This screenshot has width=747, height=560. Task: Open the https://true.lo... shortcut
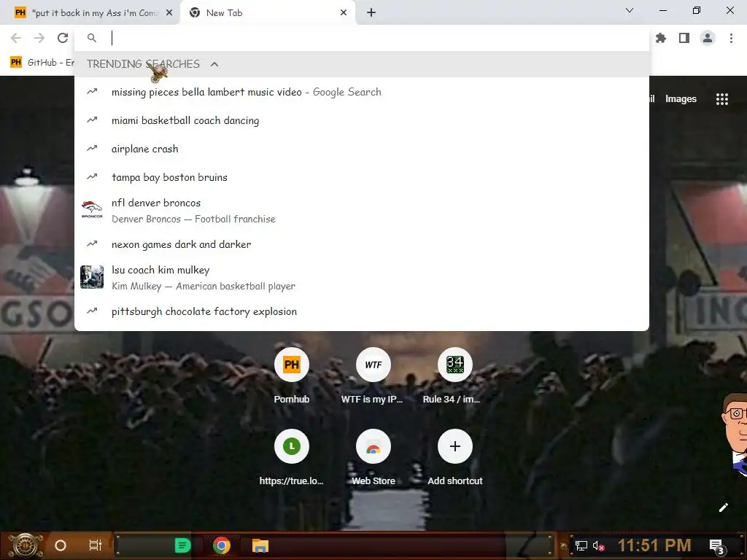292,446
